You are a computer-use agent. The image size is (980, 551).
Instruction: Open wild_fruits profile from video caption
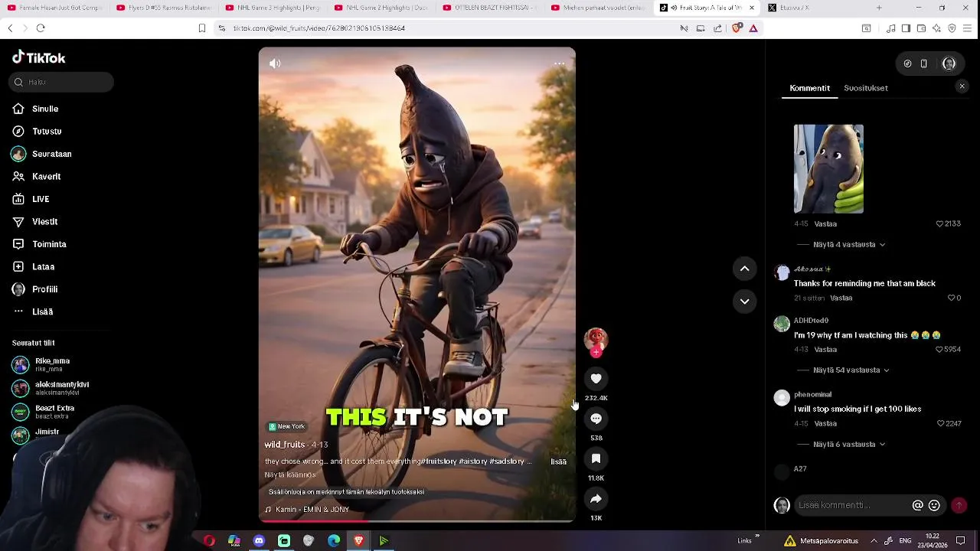pyautogui.click(x=285, y=445)
